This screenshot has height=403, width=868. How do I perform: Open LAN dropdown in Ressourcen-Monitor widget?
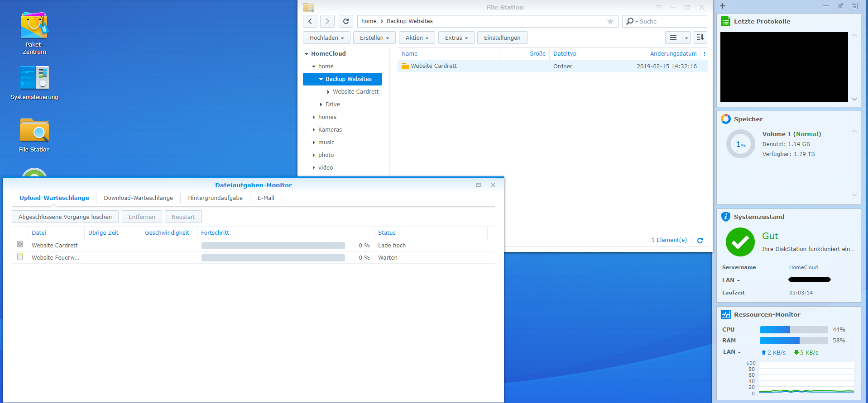(x=732, y=352)
